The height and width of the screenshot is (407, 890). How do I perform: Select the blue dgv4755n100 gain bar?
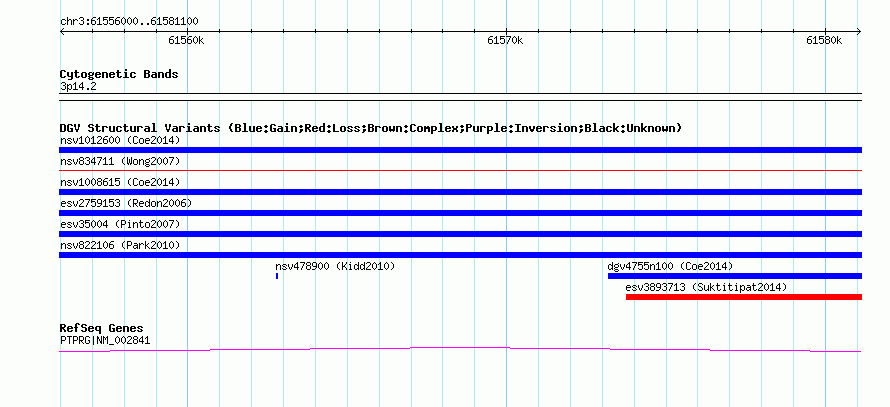735,276
